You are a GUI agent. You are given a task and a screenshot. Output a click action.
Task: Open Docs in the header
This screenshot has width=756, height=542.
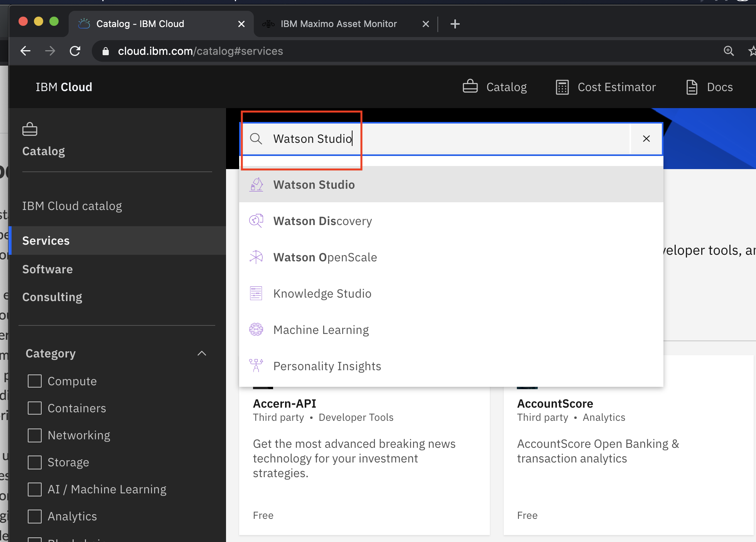coord(709,87)
